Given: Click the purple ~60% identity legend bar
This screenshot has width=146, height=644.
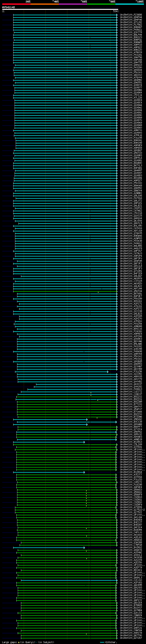Looking at the screenshot, I should [73, 4].
